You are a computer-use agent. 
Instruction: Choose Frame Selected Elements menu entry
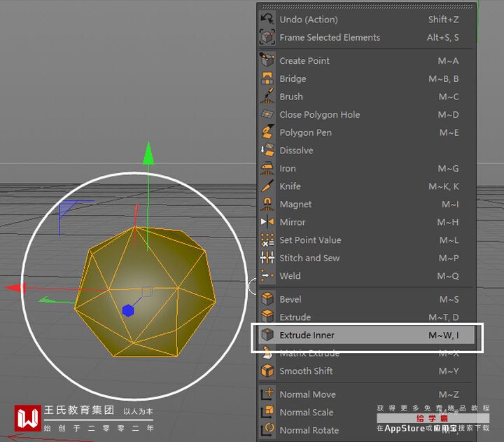(366, 37)
